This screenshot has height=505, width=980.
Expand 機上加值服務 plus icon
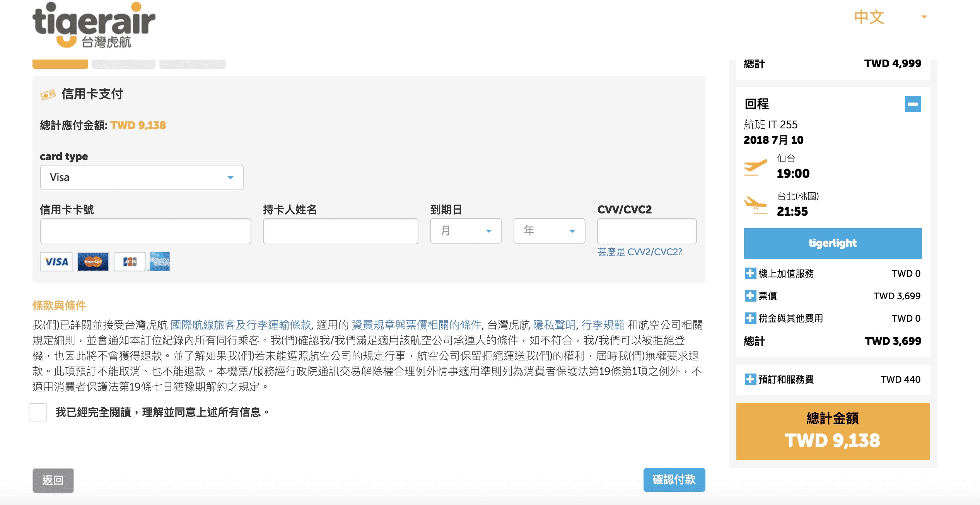(x=750, y=273)
